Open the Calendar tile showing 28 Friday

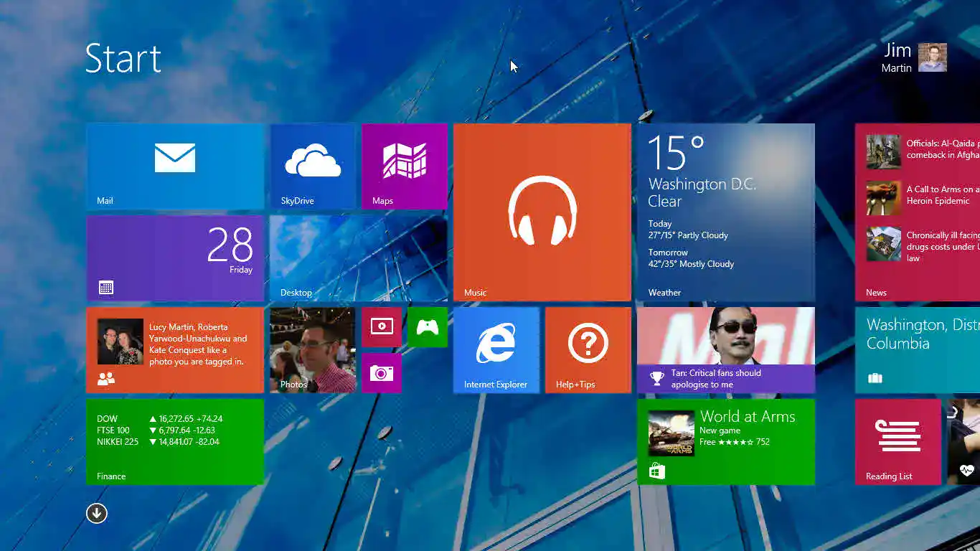pos(175,258)
